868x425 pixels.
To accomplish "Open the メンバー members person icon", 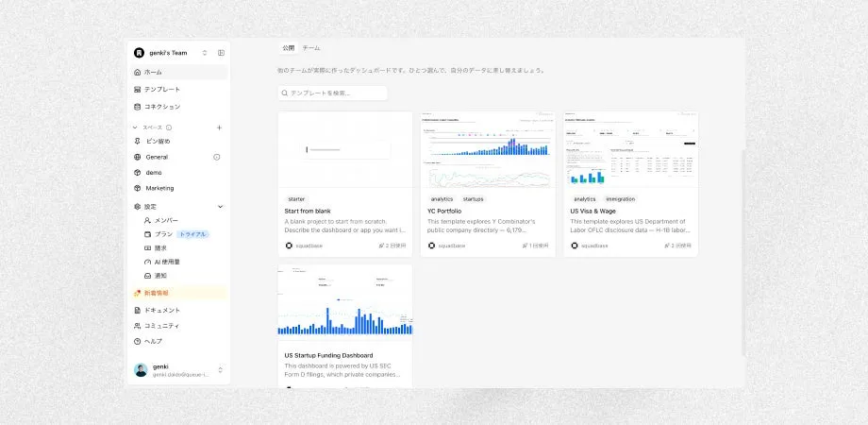I will 147,220.
